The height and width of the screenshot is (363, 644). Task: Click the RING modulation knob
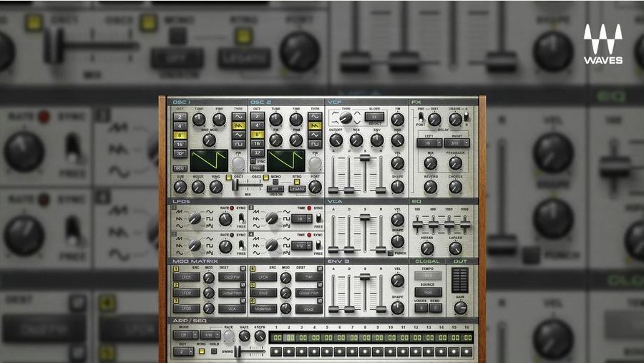[x=216, y=187]
